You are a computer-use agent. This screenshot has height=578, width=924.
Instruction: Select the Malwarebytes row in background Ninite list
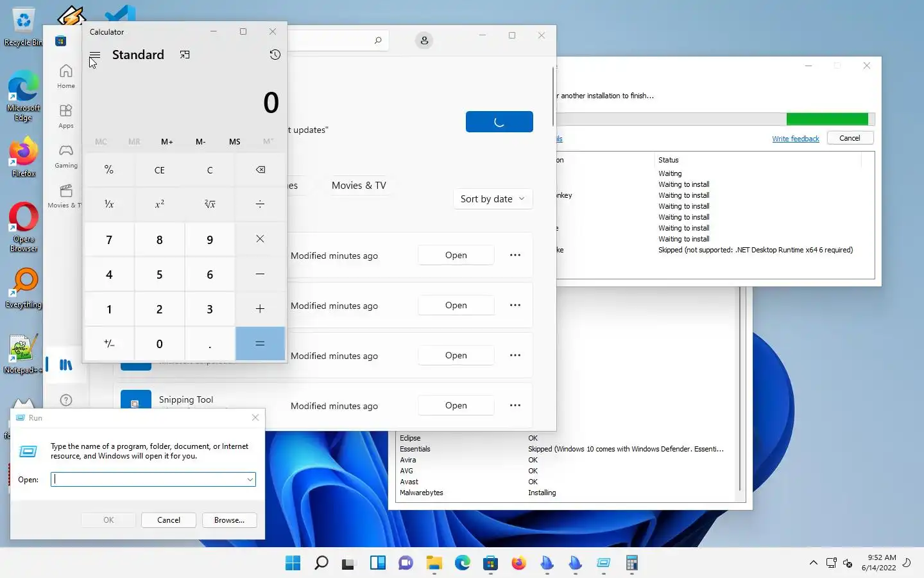[422, 493]
